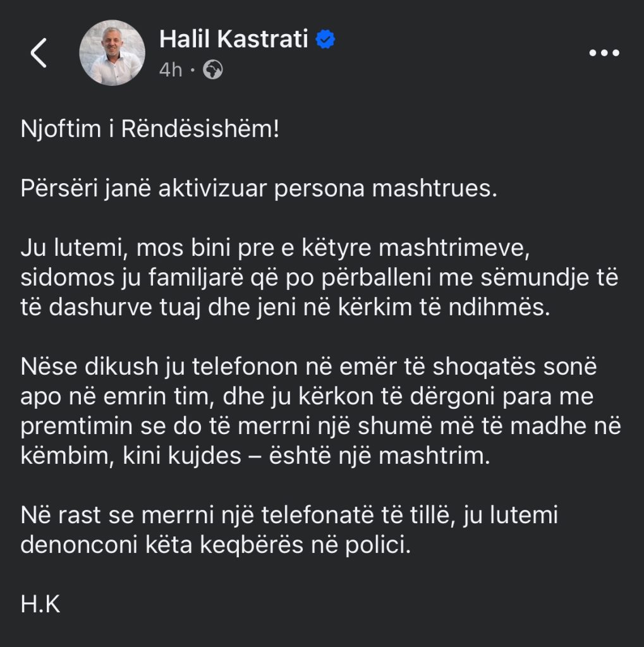Tap the line starting 'Në rast se merrni'

click(289, 516)
